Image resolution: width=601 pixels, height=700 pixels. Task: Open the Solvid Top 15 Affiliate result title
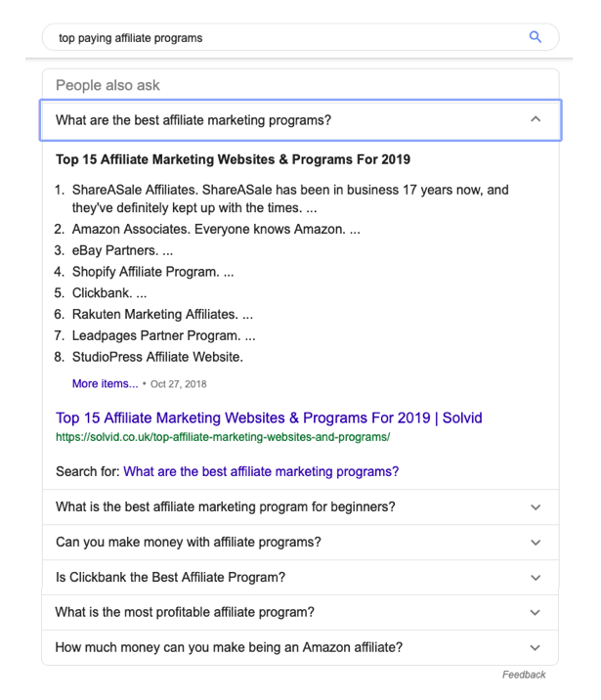(269, 418)
